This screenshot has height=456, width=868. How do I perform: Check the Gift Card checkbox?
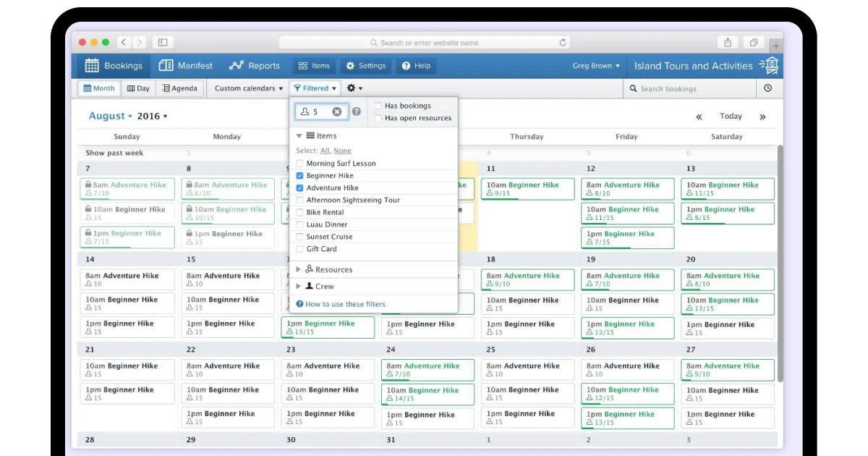point(299,250)
